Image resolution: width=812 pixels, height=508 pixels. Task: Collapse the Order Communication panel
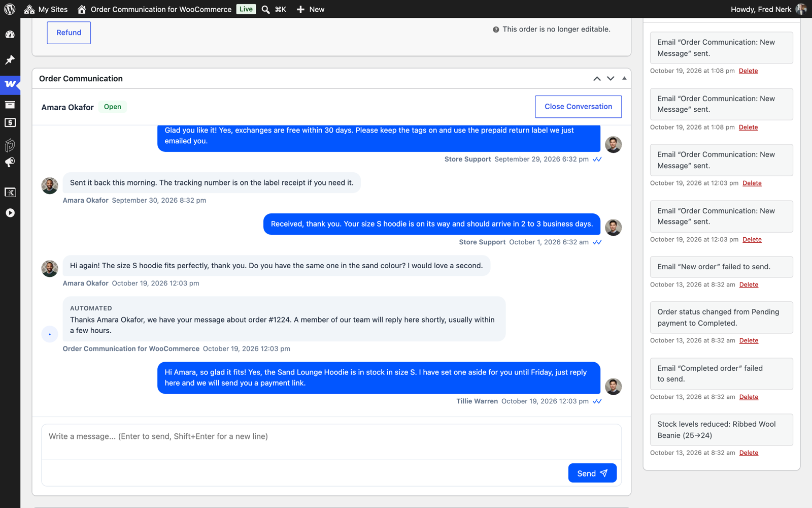pyautogui.click(x=624, y=78)
